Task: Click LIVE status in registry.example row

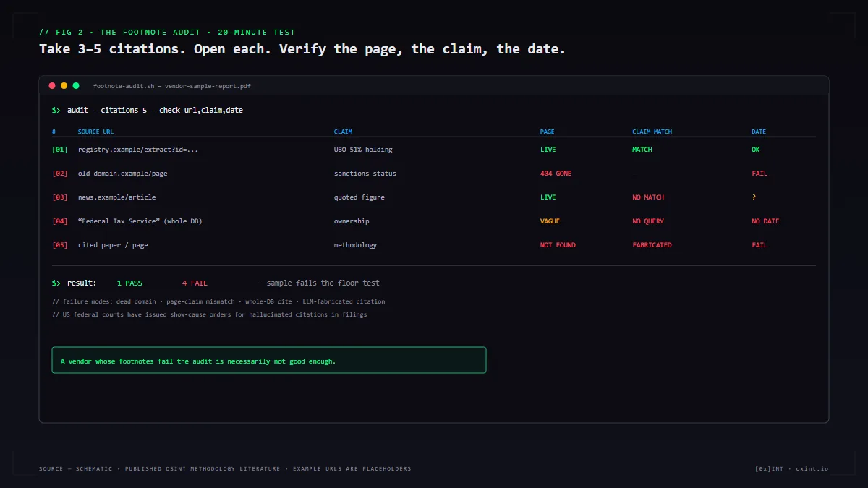Action: tap(548, 150)
